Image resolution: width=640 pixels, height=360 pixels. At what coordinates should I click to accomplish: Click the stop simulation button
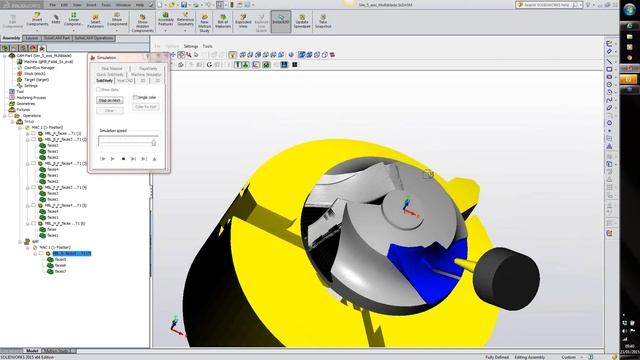(x=123, y=159)
